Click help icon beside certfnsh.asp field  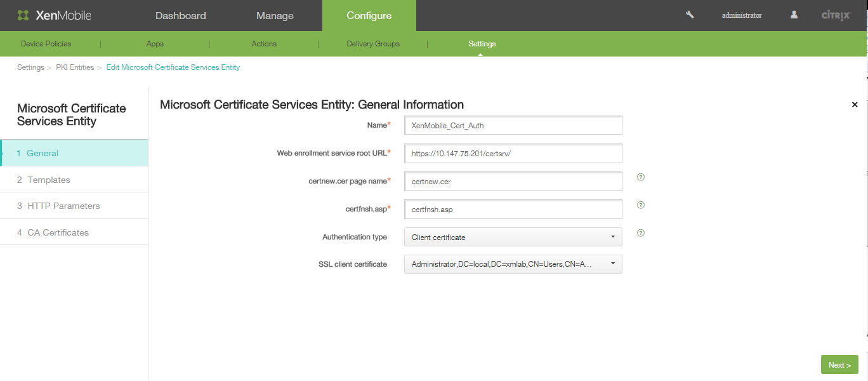640,205
